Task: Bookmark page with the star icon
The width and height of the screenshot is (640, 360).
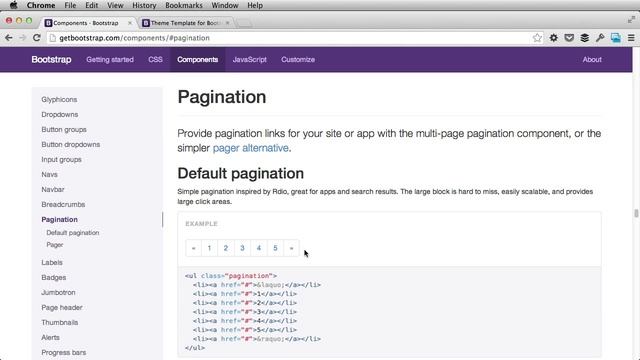Action: coord(537,38)
